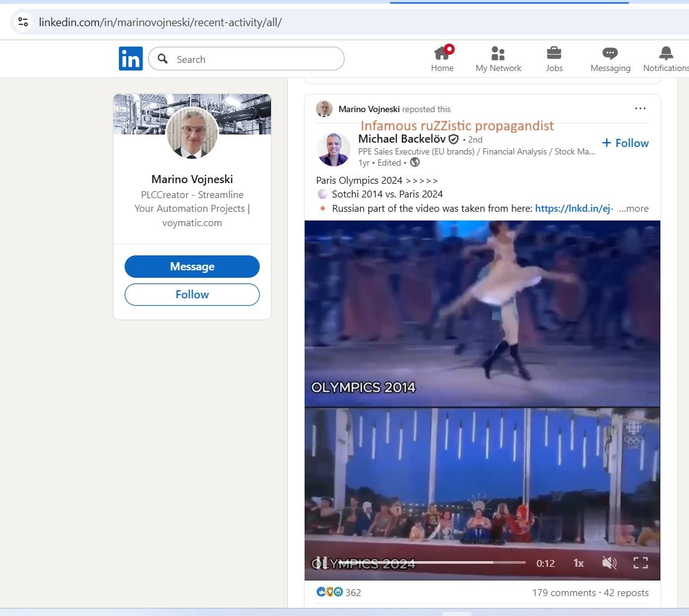Open Notifications bell
Screen dimensions: 689x616
pyautogui.click(x=666, y=59)
